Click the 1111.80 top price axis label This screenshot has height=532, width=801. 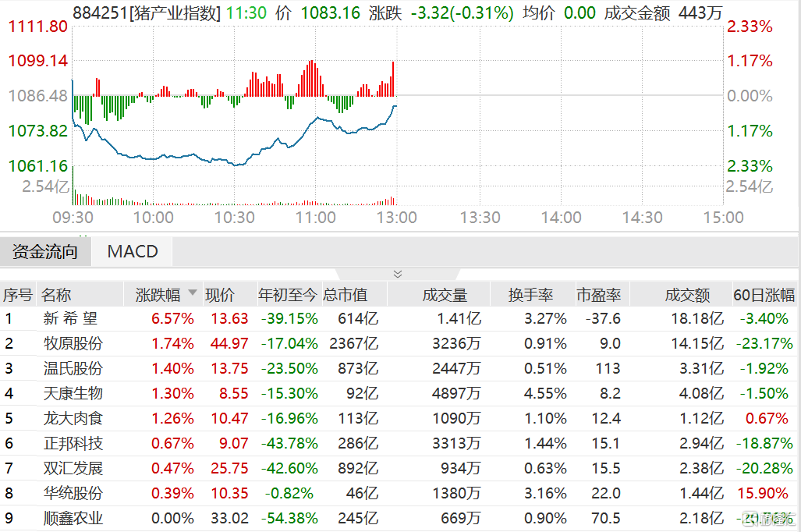(37, 26)
